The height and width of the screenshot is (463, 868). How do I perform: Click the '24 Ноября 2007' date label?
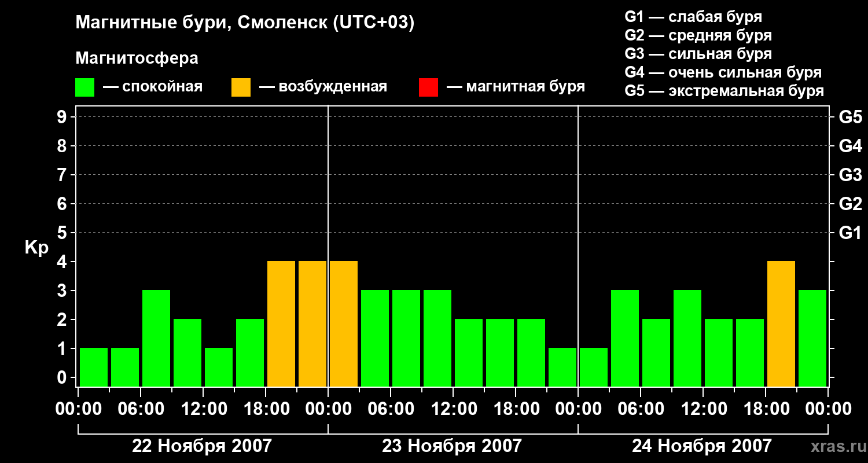[x=702, y=446]
